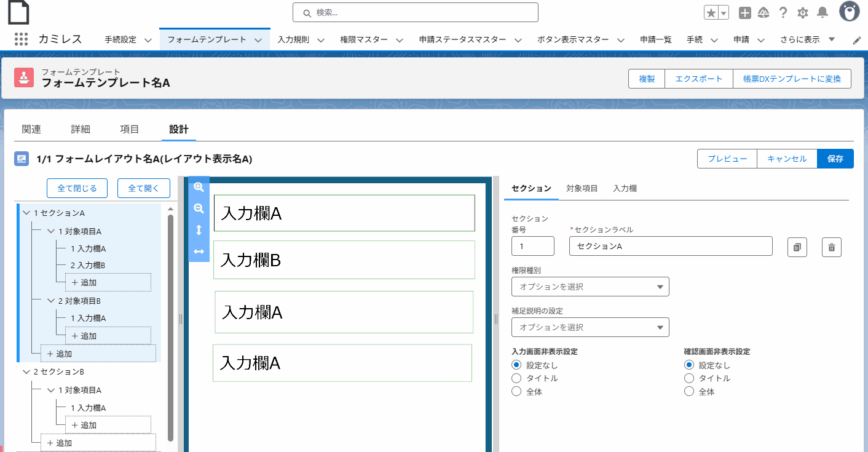This screenshot has height=452, width=868.
Task: Click the キャンセル button
Action: click(787, 159)
